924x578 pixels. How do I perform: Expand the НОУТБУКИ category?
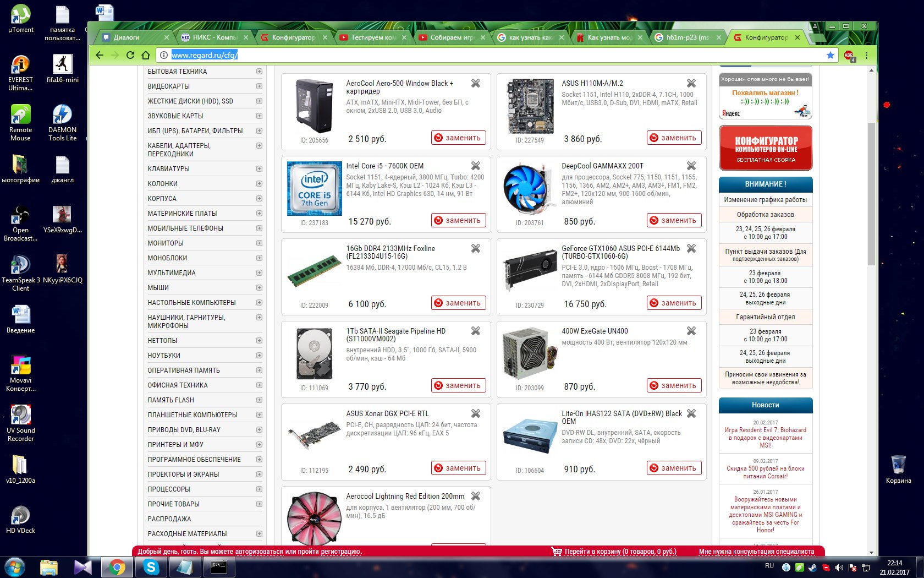click(259, 356)
